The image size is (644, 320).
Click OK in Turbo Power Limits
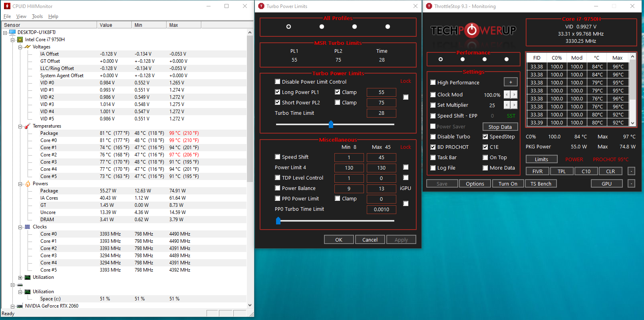coord(339,240)
